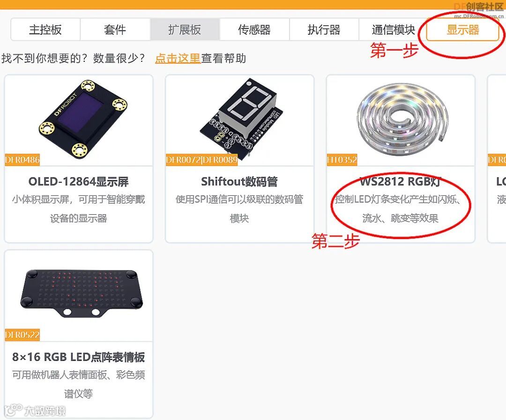Image resolution: width=506 pixels, height=420 pixels.
Task: Select the 扩展板 tab
Action: tap(185, 30)
